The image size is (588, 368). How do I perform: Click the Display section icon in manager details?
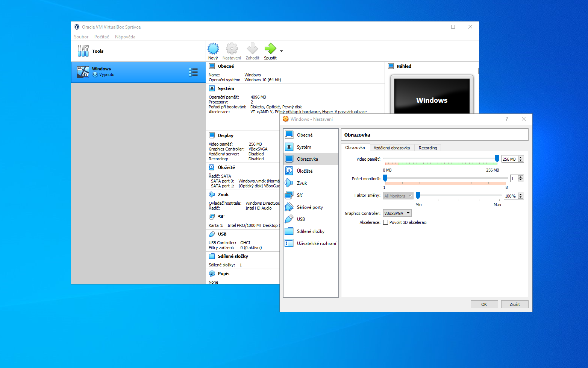point(212,135)
